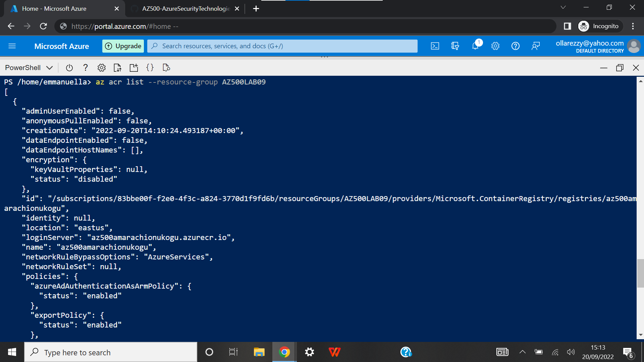
Task: Open the notifications bell
Action: [x=475, y=46]
